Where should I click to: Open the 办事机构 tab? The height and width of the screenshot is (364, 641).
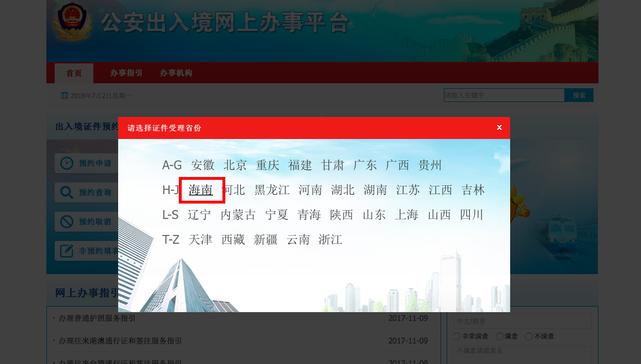pos(176,73)
